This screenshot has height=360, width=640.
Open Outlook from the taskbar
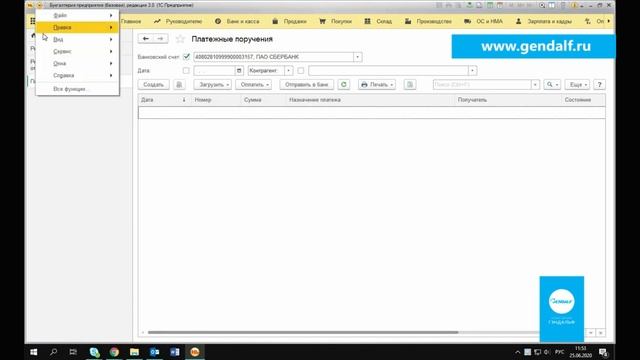pyautogui.click(x=154, y=352)
